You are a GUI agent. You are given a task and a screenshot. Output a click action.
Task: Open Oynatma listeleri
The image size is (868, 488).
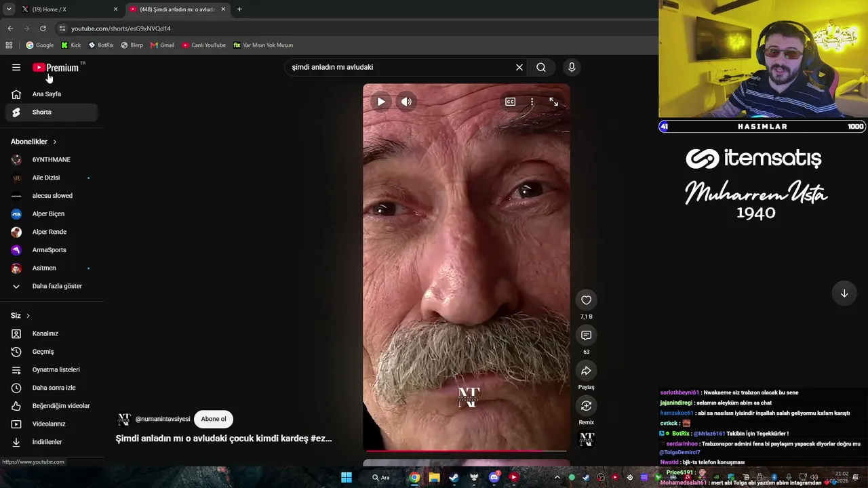coord(52,370)
